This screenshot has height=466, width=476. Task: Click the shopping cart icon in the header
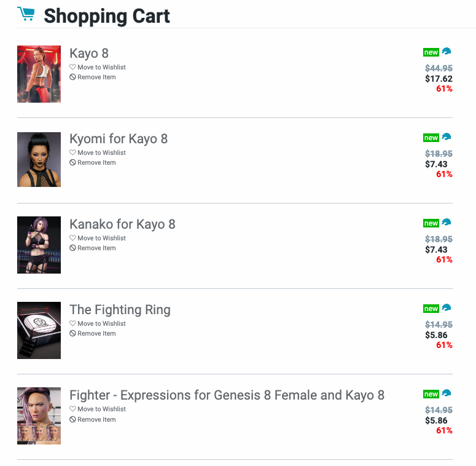26,14
